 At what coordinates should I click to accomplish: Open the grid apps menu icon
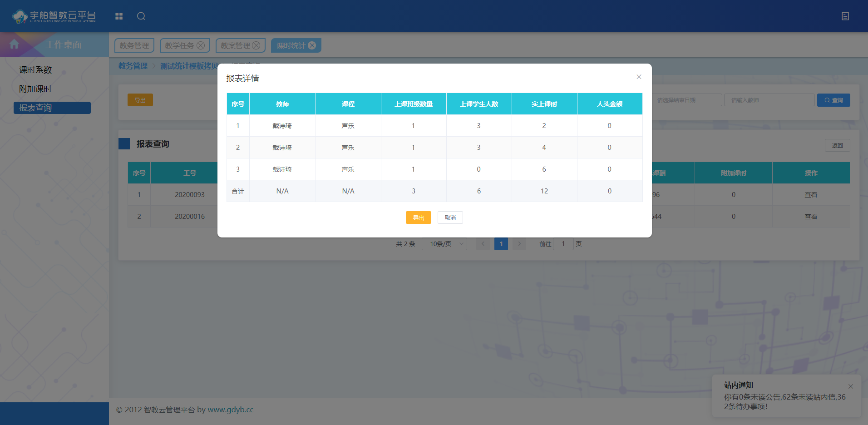[119, 16]
